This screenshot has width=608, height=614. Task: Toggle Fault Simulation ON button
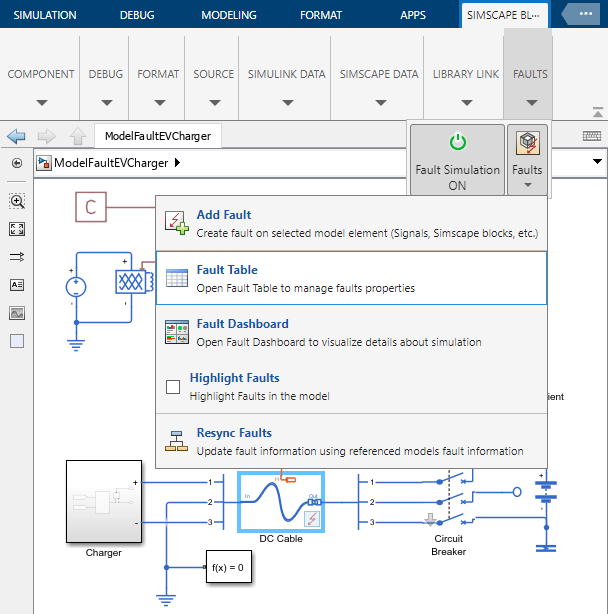click(457, 159)
